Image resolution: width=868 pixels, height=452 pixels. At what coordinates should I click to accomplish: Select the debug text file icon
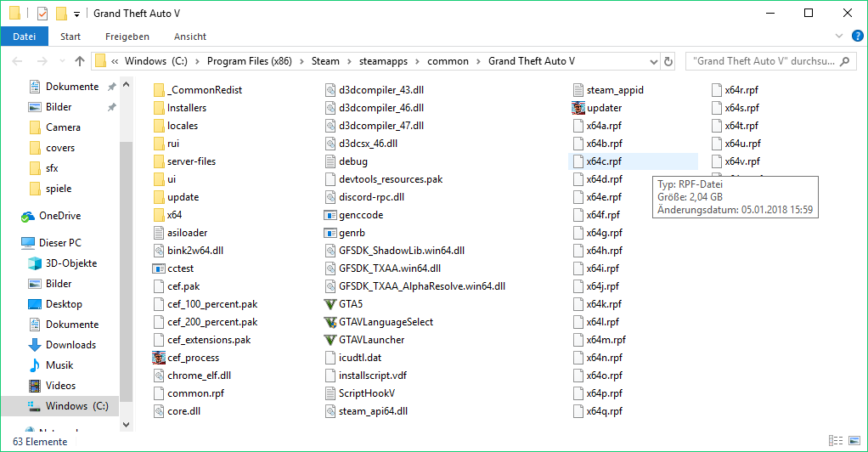pyautogui.click(x=330, y=161)
